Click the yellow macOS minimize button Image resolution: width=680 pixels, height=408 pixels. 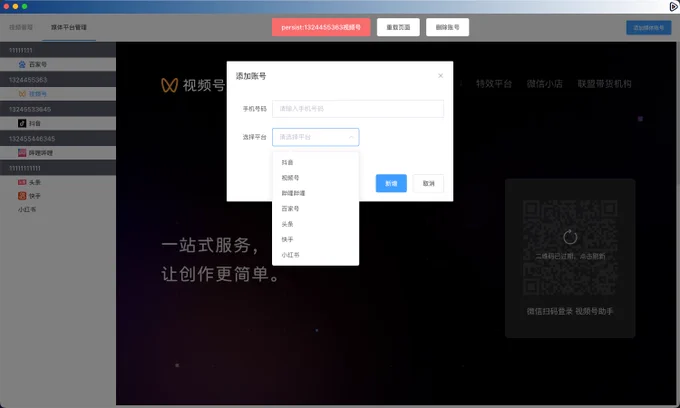15,6
